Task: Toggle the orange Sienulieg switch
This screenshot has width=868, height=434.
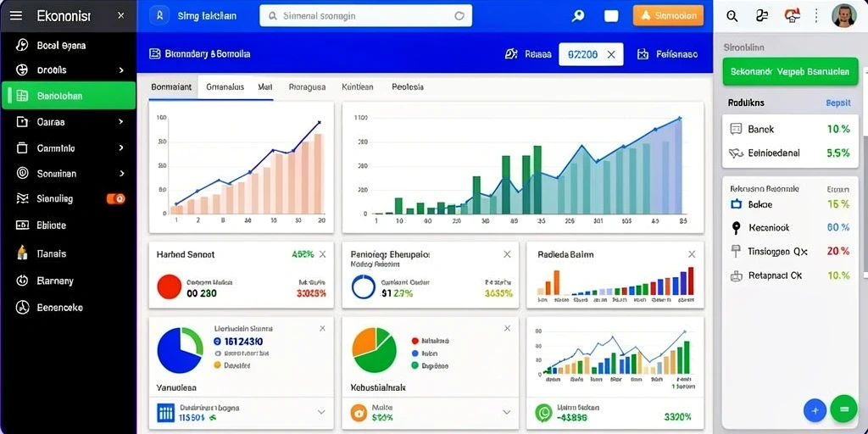Action: [x=115, y=198]
